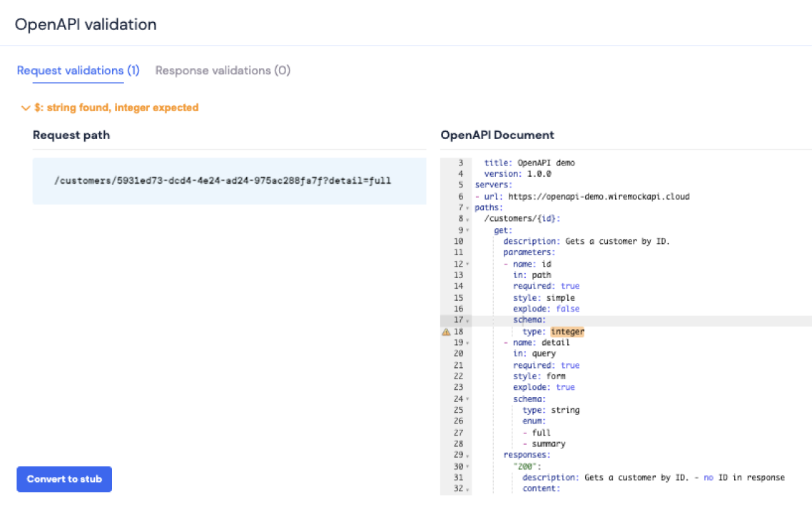Click the 'type: string' line
The width and height of the screenshot is (812, 509).
pyautogui.click(x=551, y=410)
